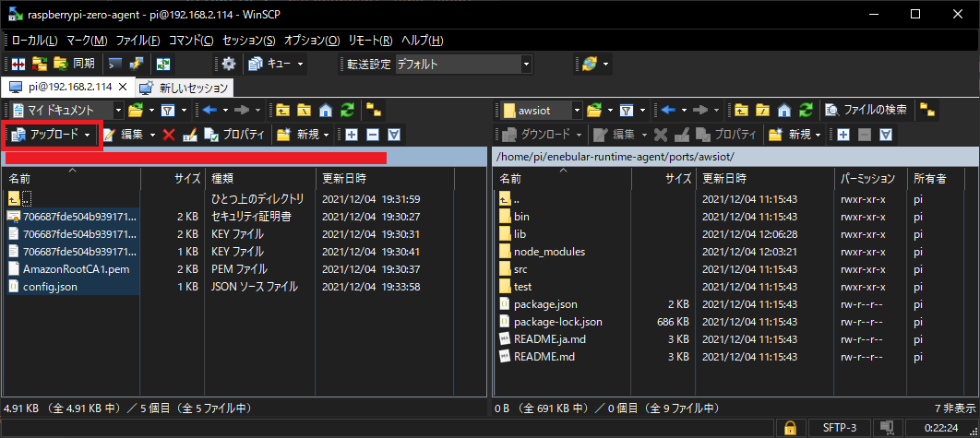Refresh the left local panel
The height and width of the screenshot is (438, 980).
pyautogui.click(x=347, y=111)
